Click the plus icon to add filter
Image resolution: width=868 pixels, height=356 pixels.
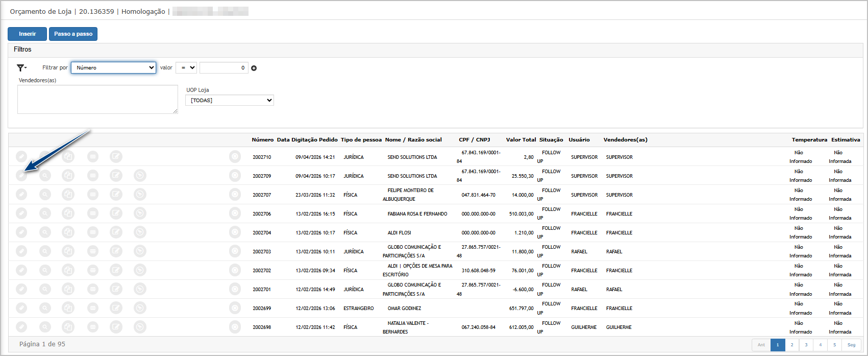pos(254,68)
